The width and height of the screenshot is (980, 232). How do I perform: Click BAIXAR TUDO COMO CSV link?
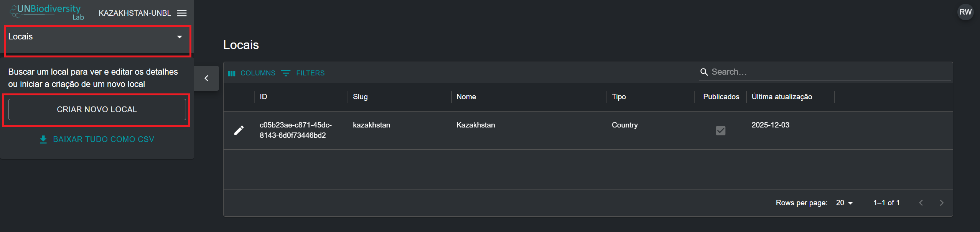coord(104,139)
